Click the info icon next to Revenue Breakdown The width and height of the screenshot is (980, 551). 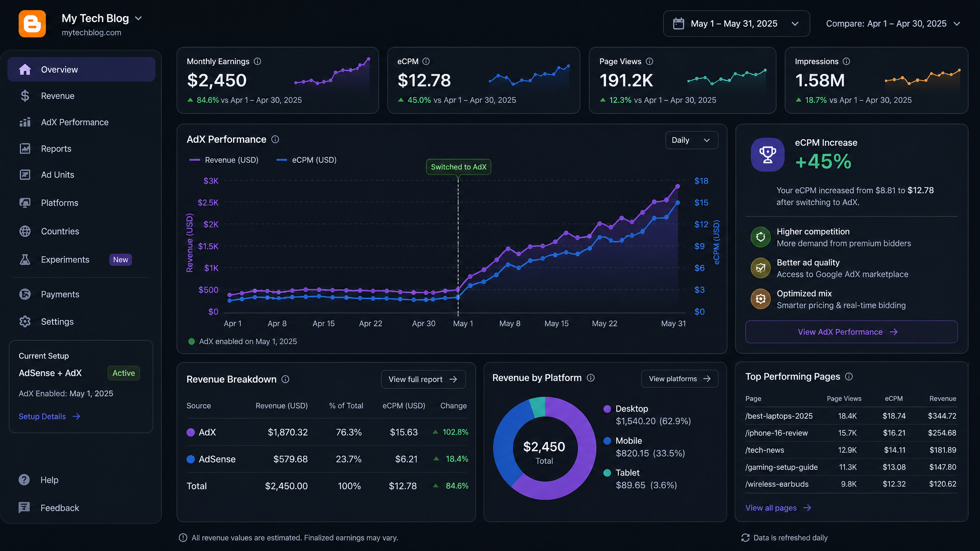click(286, 379)
